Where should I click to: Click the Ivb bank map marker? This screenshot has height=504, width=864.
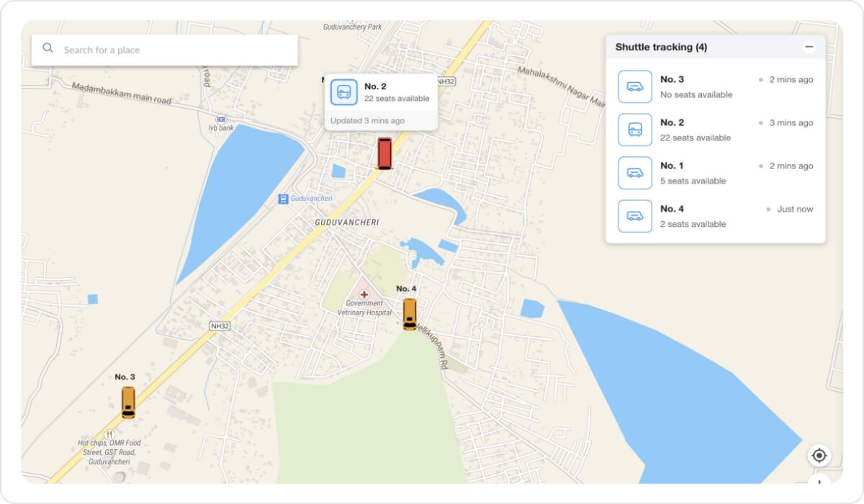click(220, 119)
